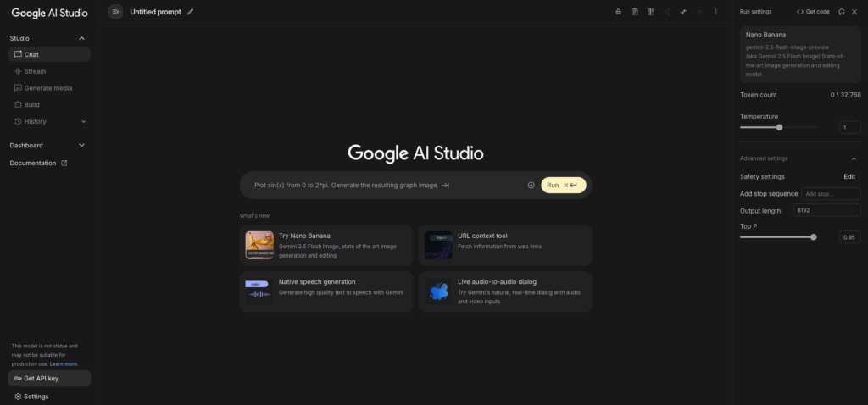
Task: Click the Temperature value field
Action: click(x=849, y=127)
